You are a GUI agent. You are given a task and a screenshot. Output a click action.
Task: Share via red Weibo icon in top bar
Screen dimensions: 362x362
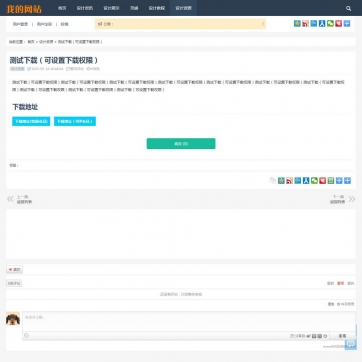point(305,24)
